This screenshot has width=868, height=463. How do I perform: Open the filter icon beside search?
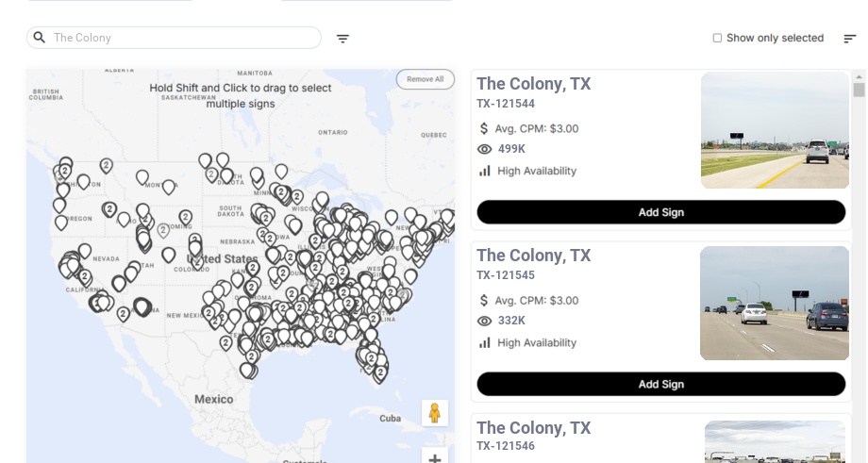coord(343,39)
